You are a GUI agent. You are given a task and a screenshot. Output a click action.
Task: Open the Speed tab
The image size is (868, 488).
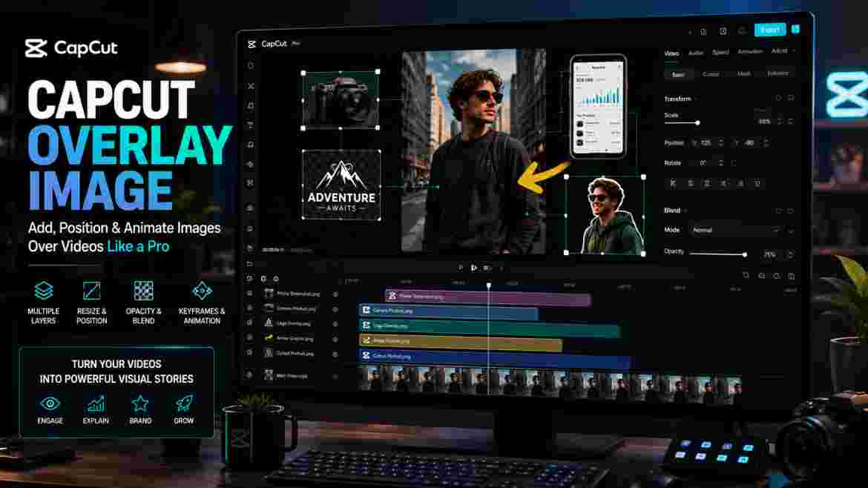pyautogui.click(x=720, y=53)
